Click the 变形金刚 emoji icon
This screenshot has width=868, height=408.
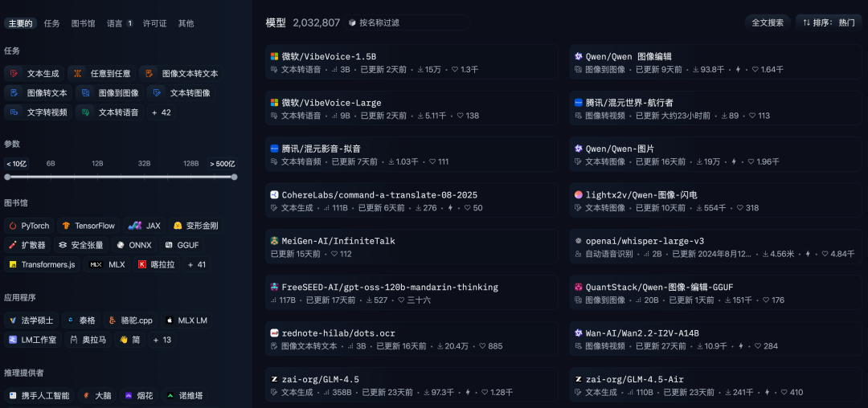click(178, 226)
